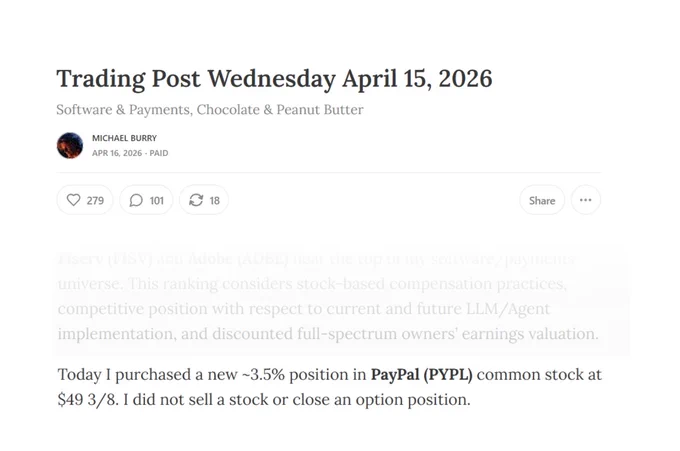Click the faded Adobe (ADBE) mention
Image resolution: width=680 pixels, height=451 pixels.
[239, 258]
